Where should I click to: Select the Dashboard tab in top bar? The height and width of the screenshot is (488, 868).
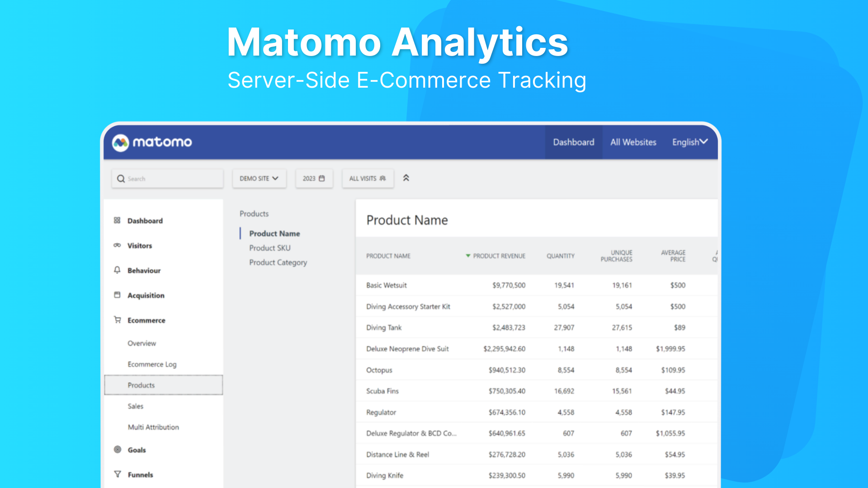pyautogui.click(x=573, y=142)
